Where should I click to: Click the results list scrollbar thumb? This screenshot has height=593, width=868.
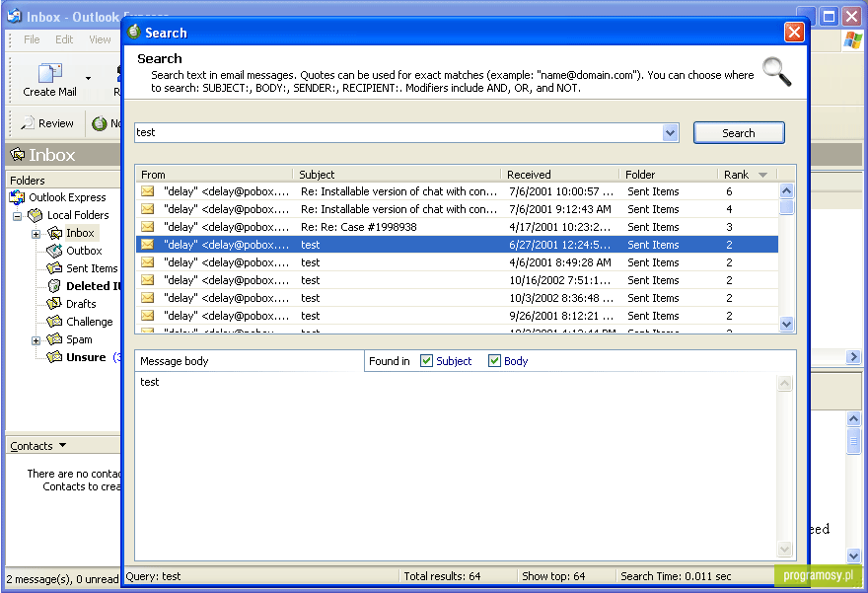coord(786,207)
